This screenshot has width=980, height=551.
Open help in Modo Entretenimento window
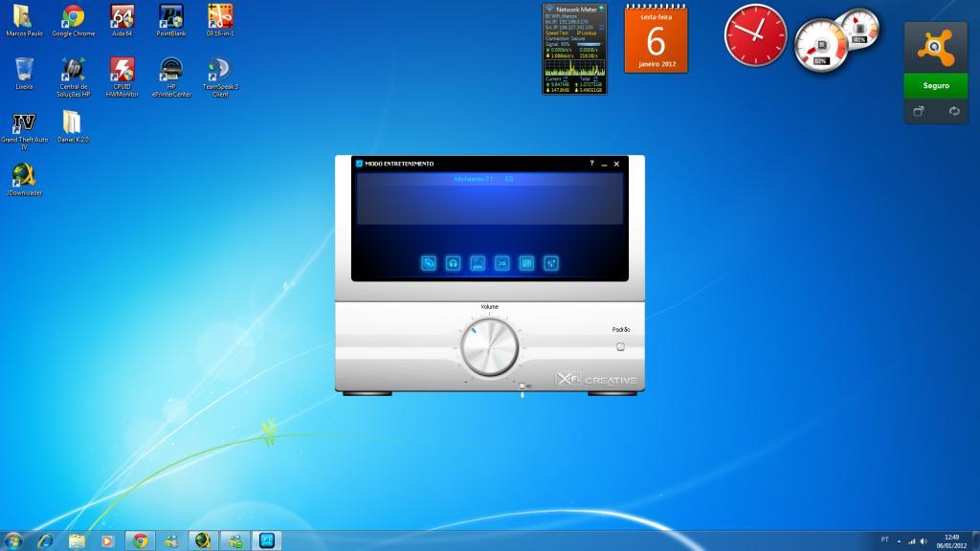[591, 164]
